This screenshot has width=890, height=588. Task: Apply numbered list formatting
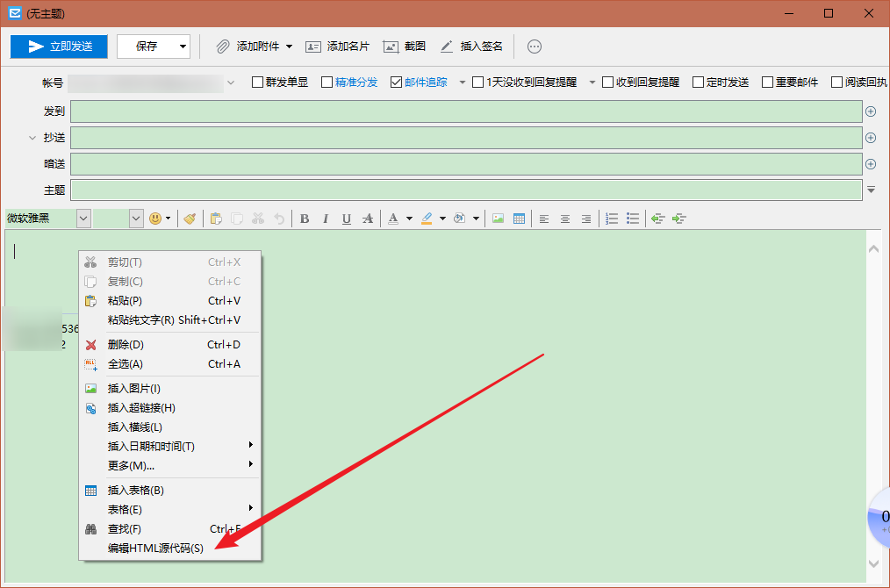(x=611, y=219)
